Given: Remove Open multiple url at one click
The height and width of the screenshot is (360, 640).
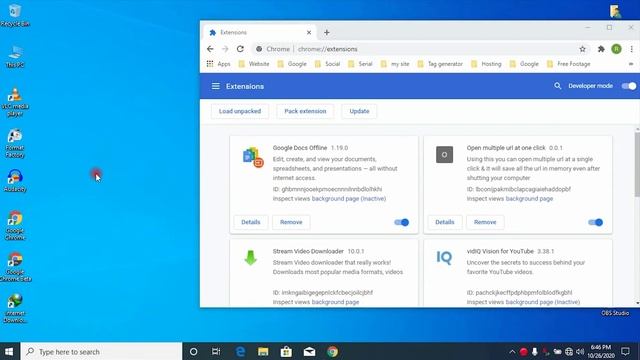Looking at the screenshot, I should pos(485,222).
